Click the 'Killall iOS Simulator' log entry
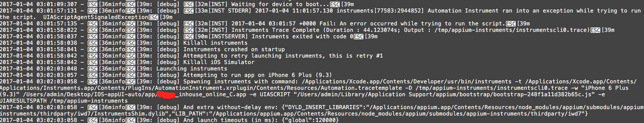 tap(219, 62)
